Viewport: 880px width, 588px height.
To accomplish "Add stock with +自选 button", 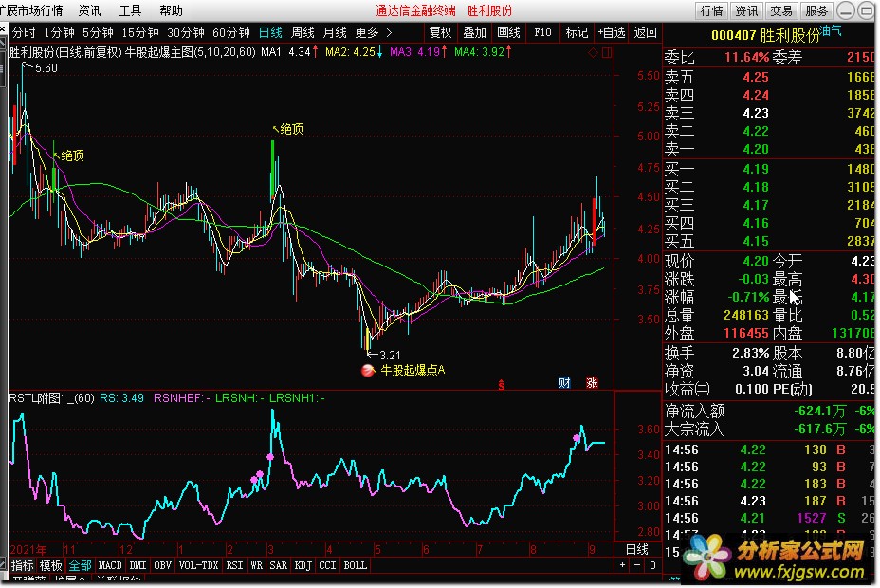I will click(x=612, y=32).
